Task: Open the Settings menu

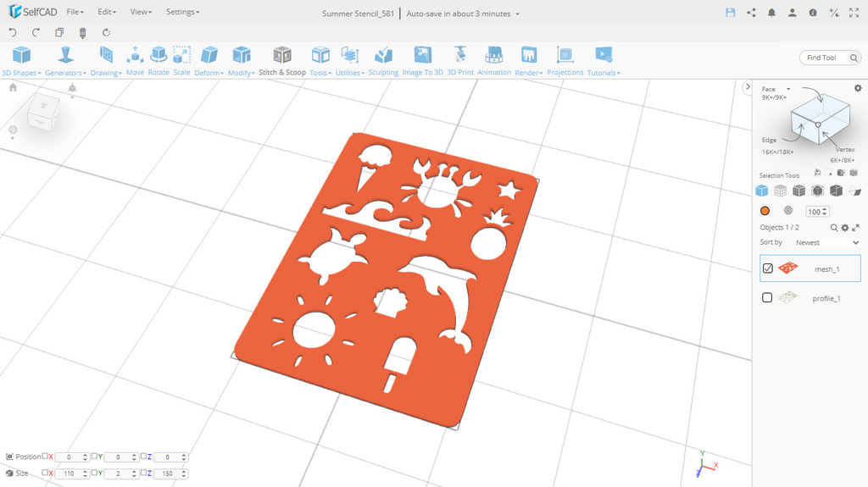Action: tap(182, 12)
